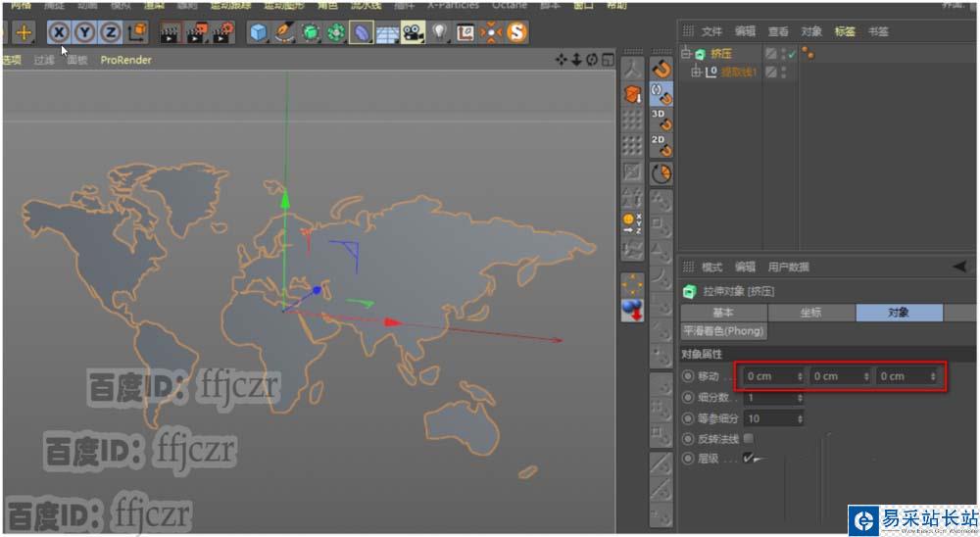Viewport: 980px width, 537px height.
Task: Select the 对象 tab
Action: click(x=899, y=313)
